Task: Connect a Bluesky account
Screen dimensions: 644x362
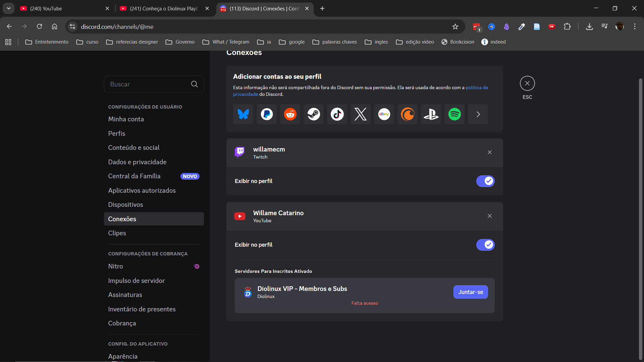Action: click(x=243, y=114)
